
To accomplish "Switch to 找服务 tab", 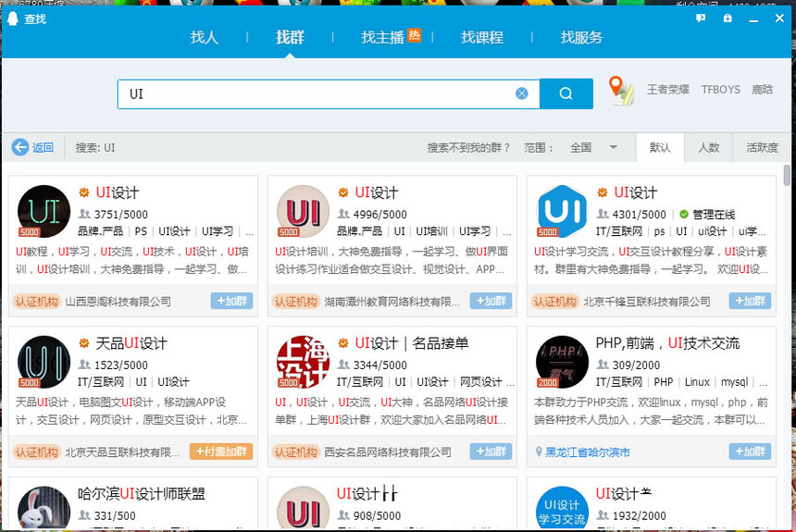I will tap(581, 37).
